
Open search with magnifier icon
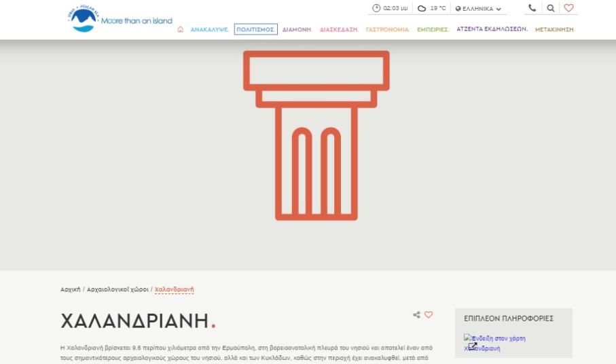(x=550, y=8)
